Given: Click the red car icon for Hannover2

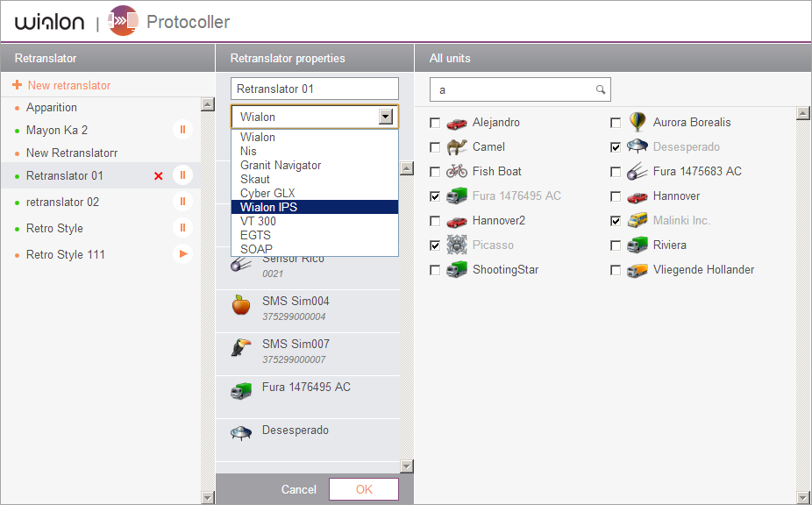Looking at the screenshot, I should (456, 221).
